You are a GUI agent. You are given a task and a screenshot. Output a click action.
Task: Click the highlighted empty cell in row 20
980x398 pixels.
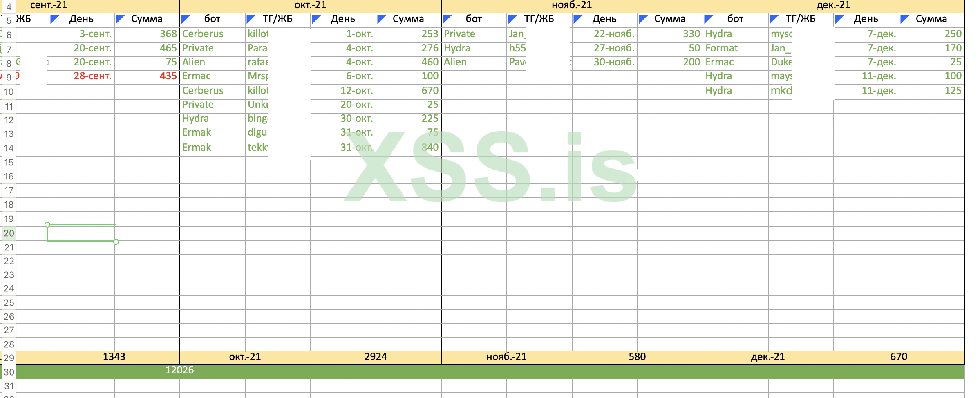(x=82, y=233)
